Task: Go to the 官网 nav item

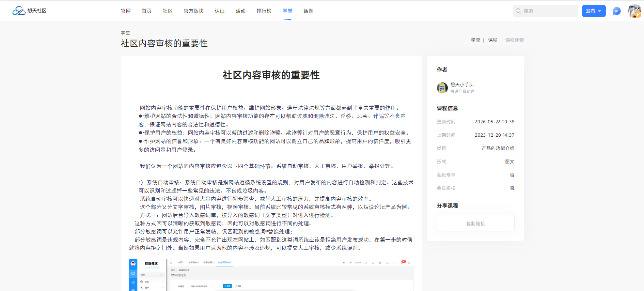Action: click(x=126, y=11)
